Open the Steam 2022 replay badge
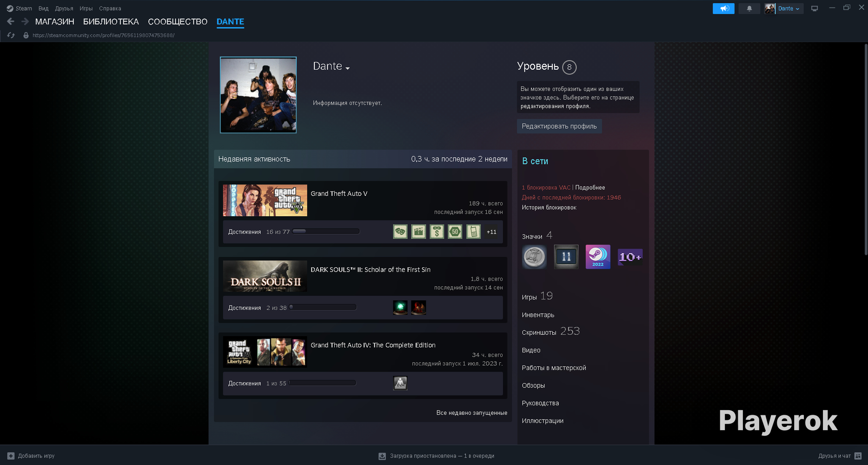Screen dimensions: 868x465 click(x=598, y=257)
